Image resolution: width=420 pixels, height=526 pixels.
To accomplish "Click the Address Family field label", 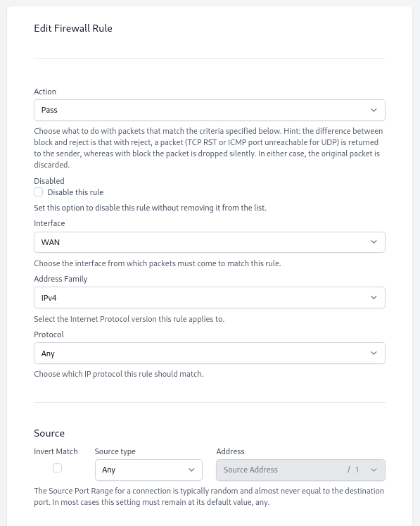I will [61, 279].
